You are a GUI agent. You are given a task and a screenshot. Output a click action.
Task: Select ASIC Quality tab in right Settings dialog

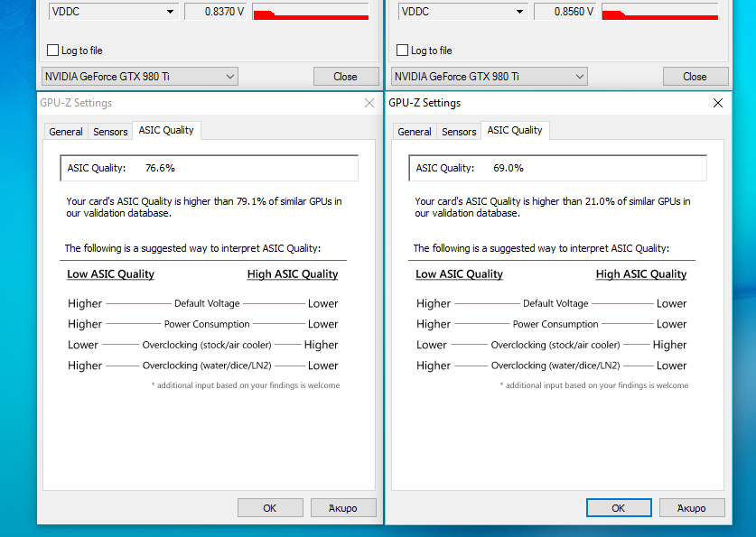coord(515,130)
